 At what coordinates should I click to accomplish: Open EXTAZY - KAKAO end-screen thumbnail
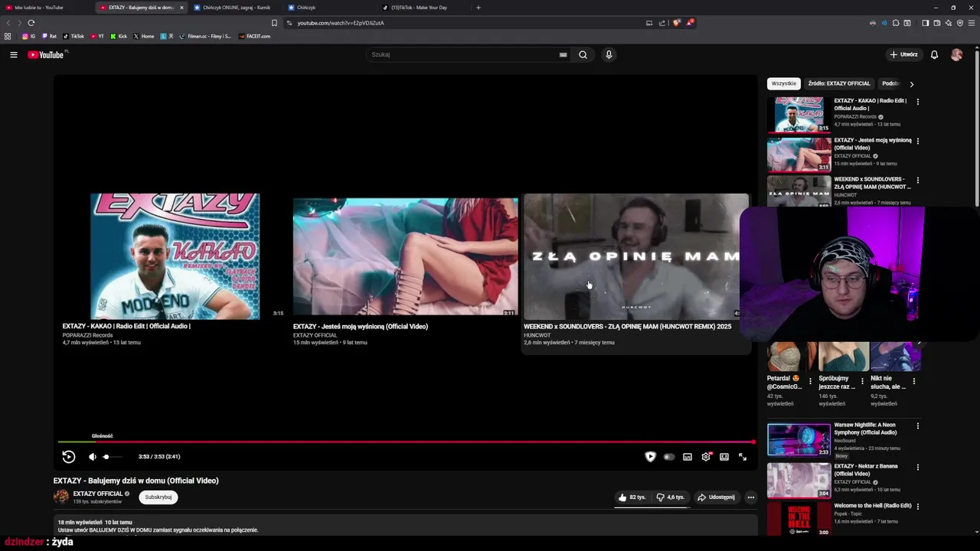[x=175, y=256]
